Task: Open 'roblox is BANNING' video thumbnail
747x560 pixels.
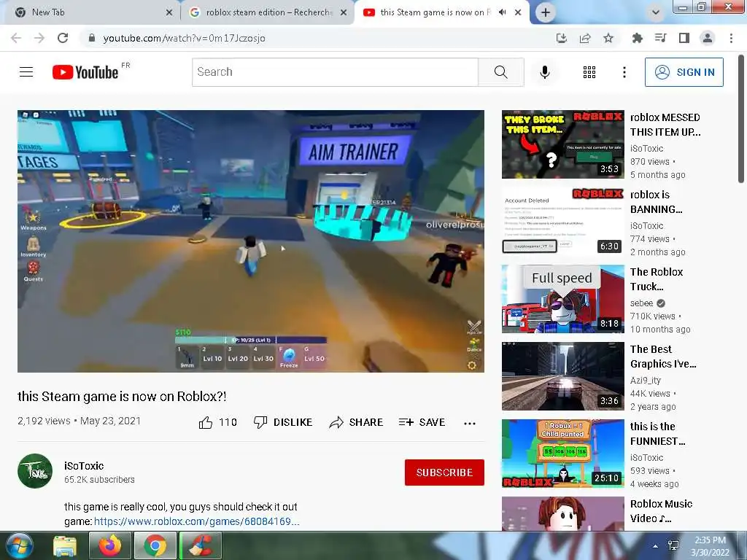Action: pyautogui.click(x=562, y=222)
